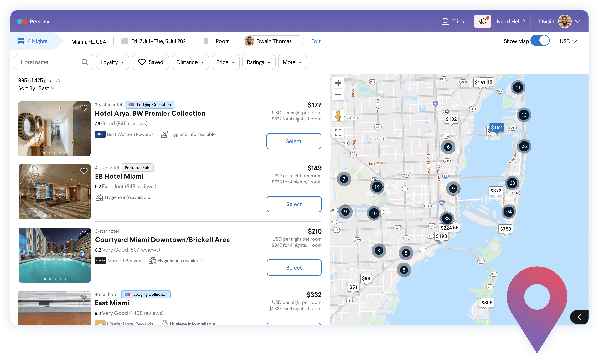Open the Hotel Arya photo thumbnail
Screen dimensions: 599x364
54,129
